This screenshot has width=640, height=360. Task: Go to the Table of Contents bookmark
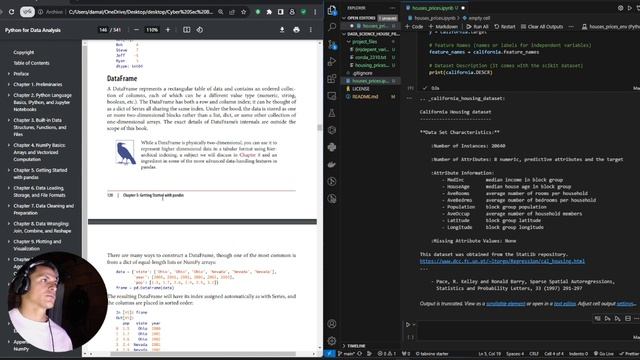[31, 63]
